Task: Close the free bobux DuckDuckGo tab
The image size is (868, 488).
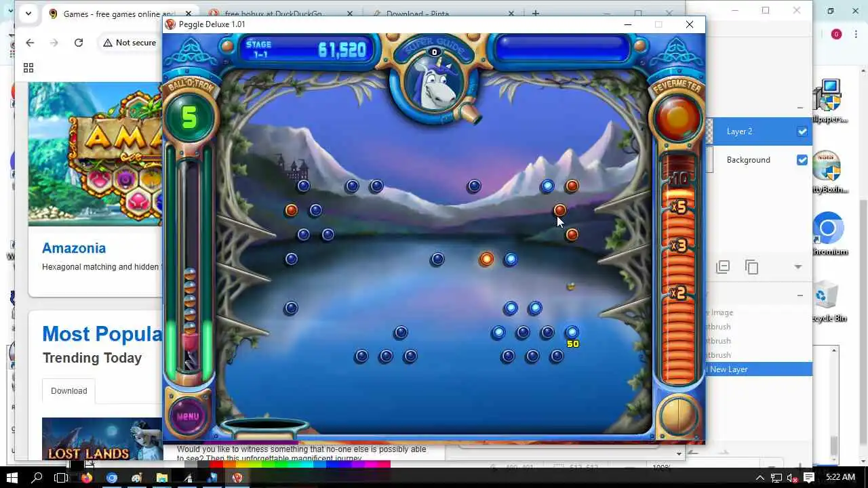Action: coord(349,14)
